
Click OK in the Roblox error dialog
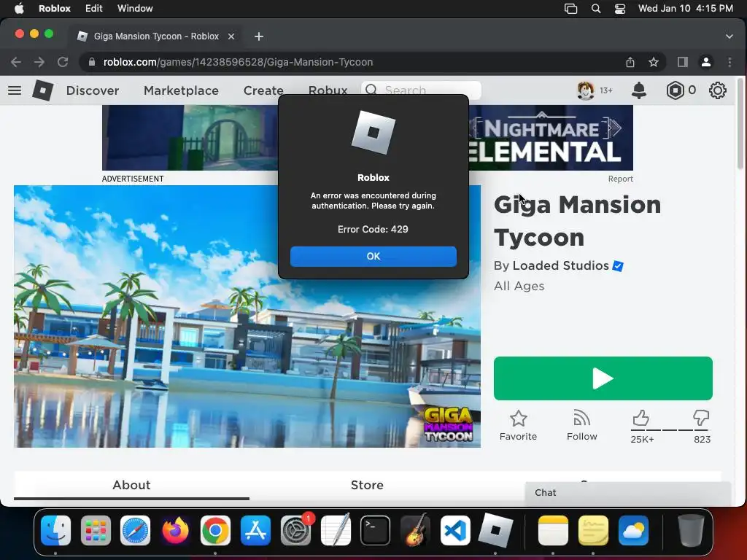tap(373, 256)
